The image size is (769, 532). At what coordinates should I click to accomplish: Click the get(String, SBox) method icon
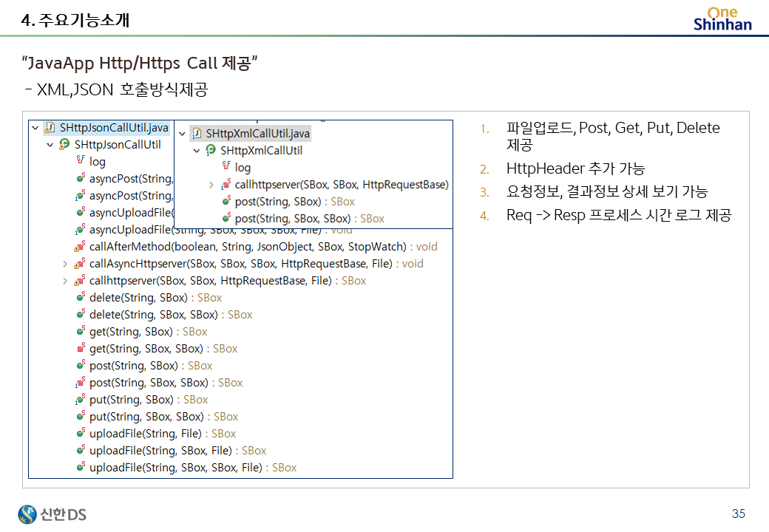(81, 331)
